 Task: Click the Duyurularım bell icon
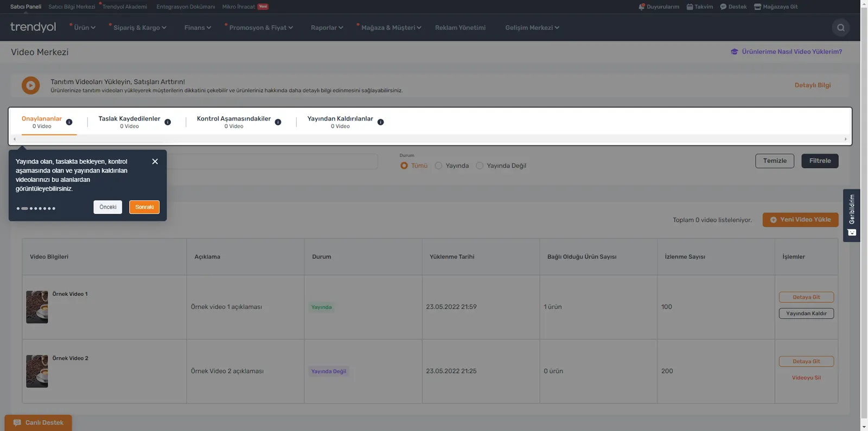(x=642, y=7)
